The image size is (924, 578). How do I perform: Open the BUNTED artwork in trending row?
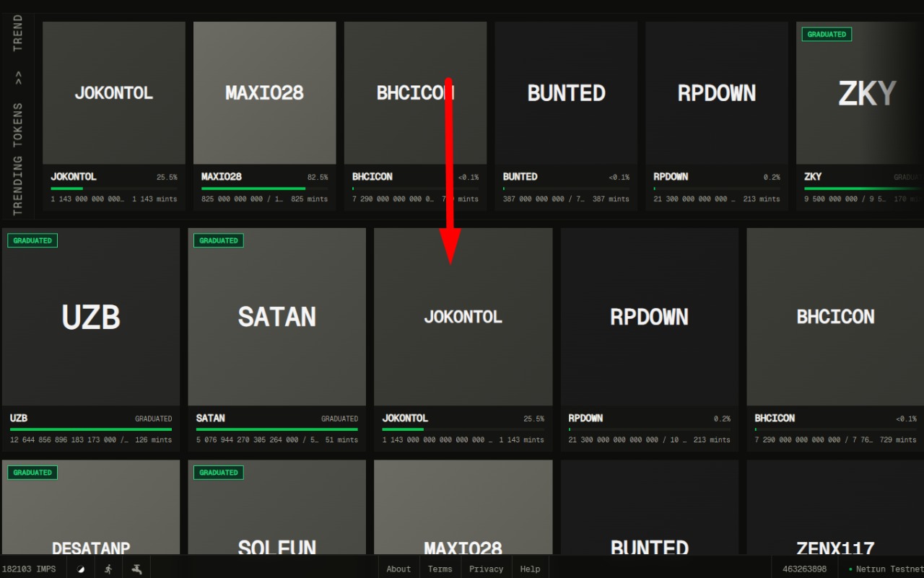pos(566,92)
